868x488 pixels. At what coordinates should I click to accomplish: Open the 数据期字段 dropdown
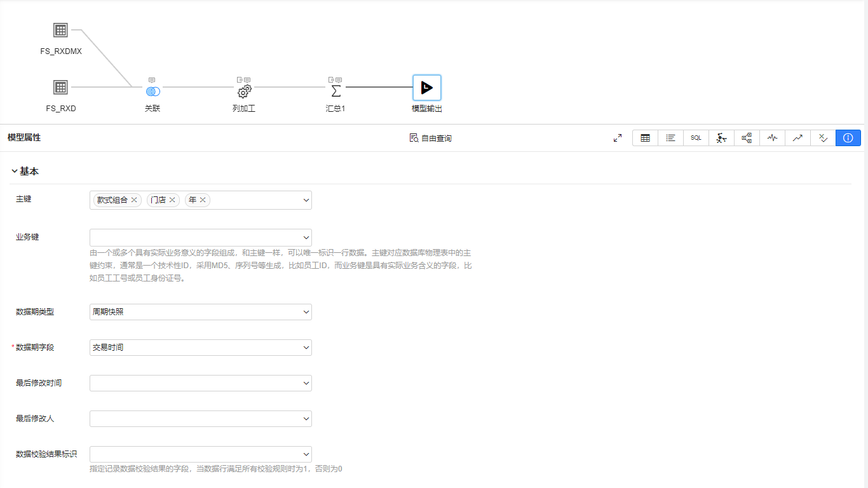pos(201,348)
